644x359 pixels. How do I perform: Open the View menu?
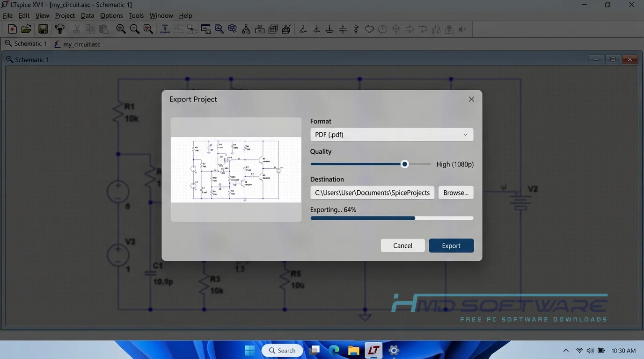coord(42,15)
